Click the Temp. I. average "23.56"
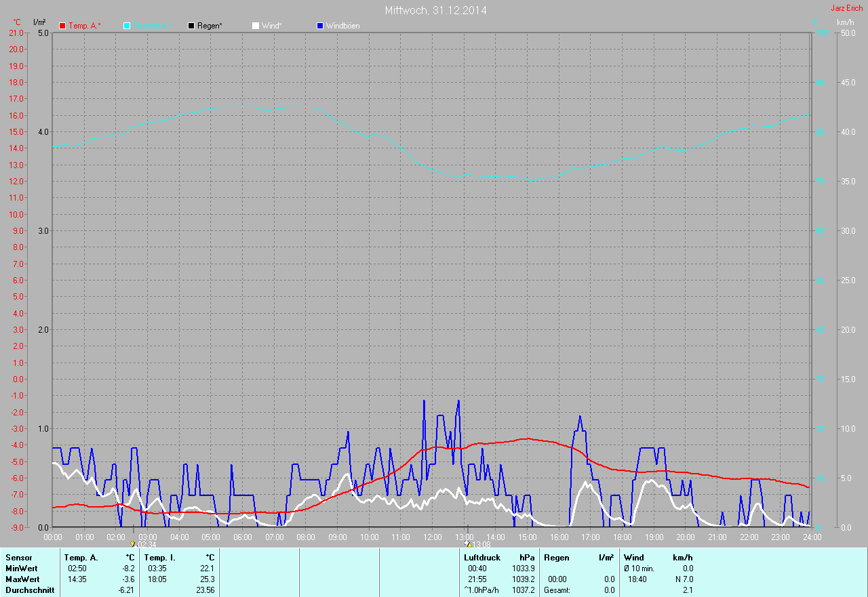This screenshot has height=597, width=868. coord(205,590)
